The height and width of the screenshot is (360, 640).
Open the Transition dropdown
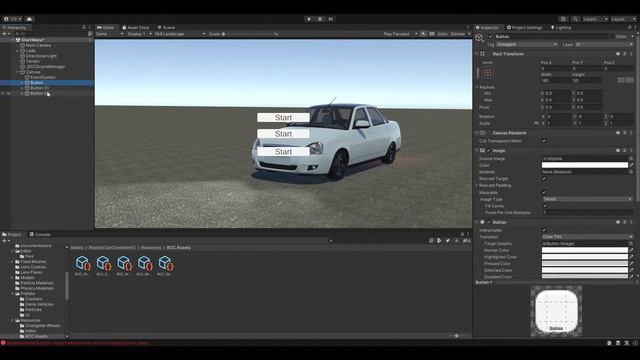pos(587,237)
